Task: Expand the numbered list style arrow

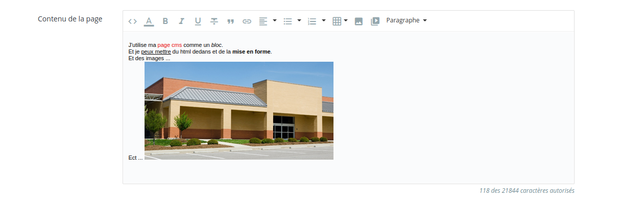Action: [324, 20]
